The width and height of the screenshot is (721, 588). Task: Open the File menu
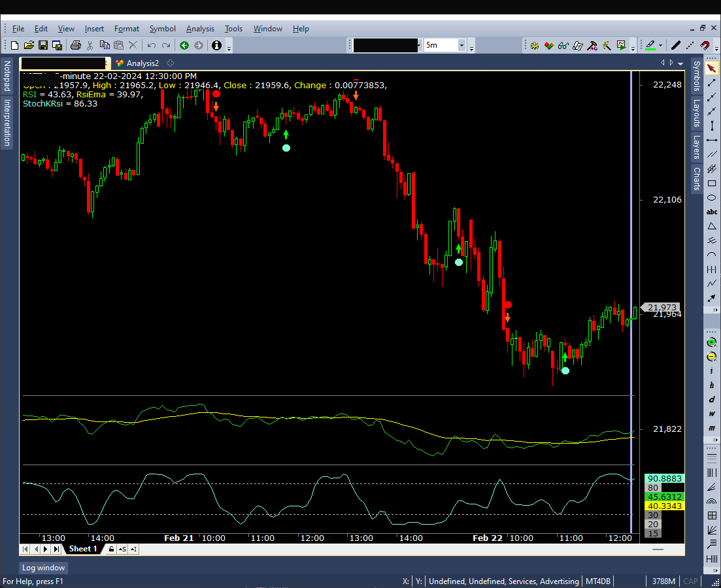click(x=18, y=29)
